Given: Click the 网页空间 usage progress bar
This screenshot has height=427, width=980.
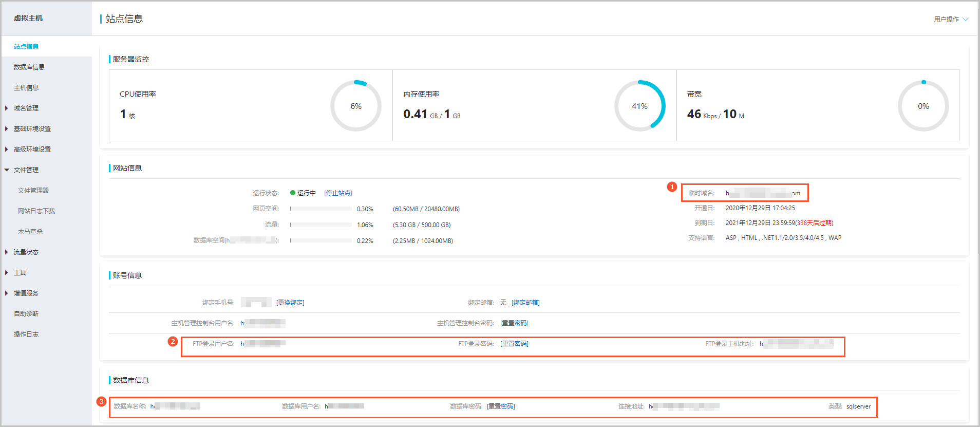Looking at the screenshot, I should pyautogui.click(x=321, y=209).
